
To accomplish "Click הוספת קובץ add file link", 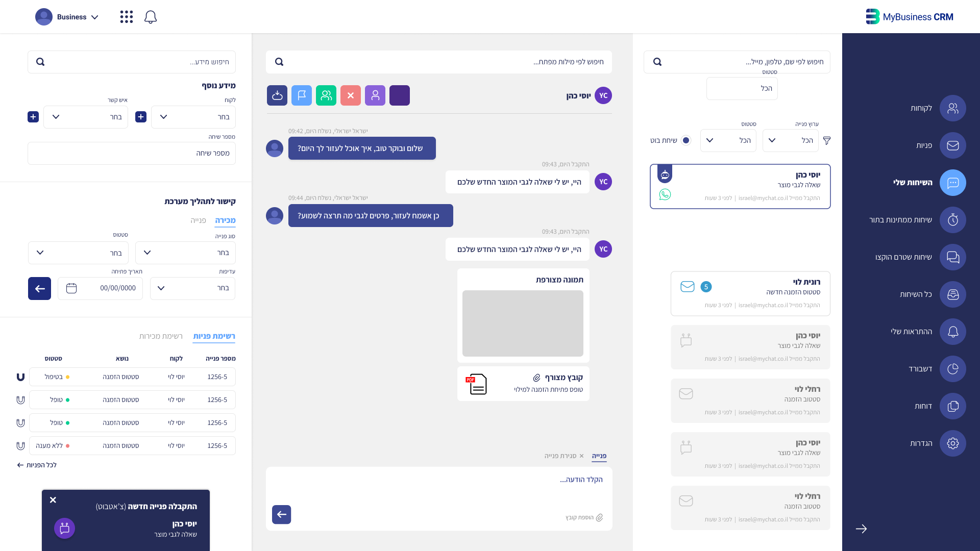I will pyautogui.click(x=584, y=517).
